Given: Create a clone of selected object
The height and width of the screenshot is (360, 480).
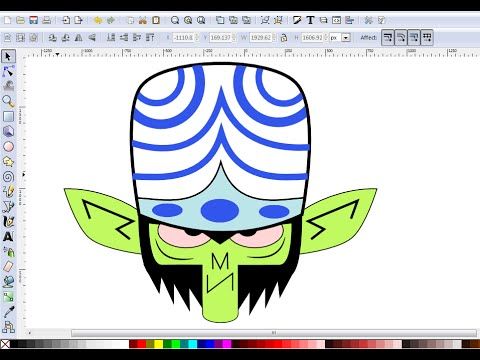Looking at the screenshot, I should click(233, 21).
